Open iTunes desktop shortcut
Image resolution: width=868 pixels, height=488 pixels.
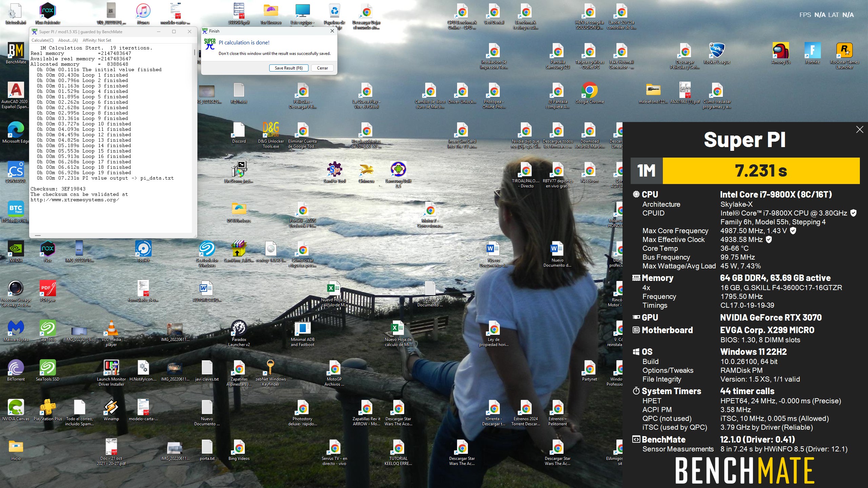(x=143, y=14)
